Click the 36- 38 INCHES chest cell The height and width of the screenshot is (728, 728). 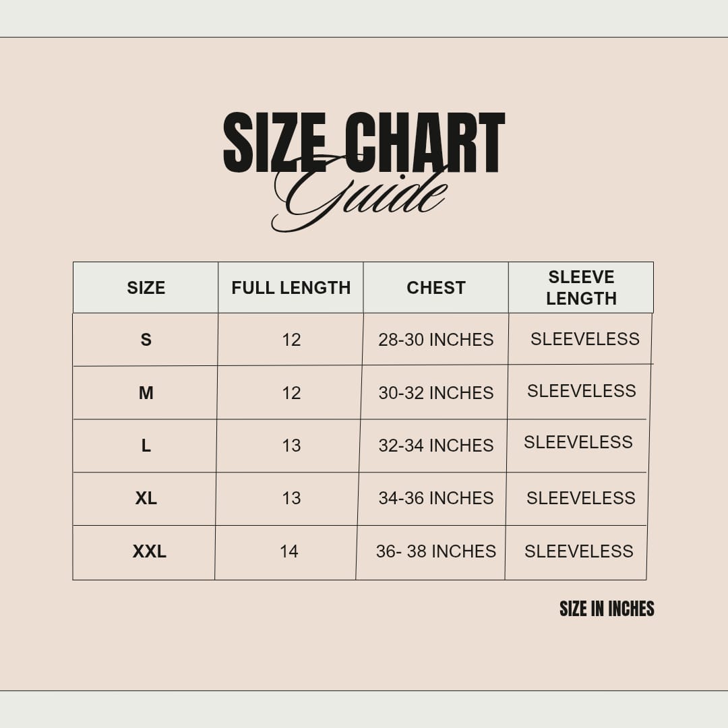coord(435,551)
